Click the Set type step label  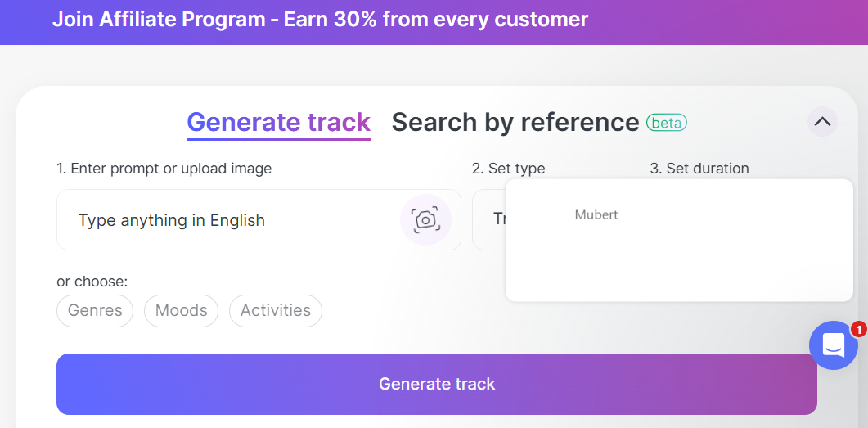coord(508,169)
